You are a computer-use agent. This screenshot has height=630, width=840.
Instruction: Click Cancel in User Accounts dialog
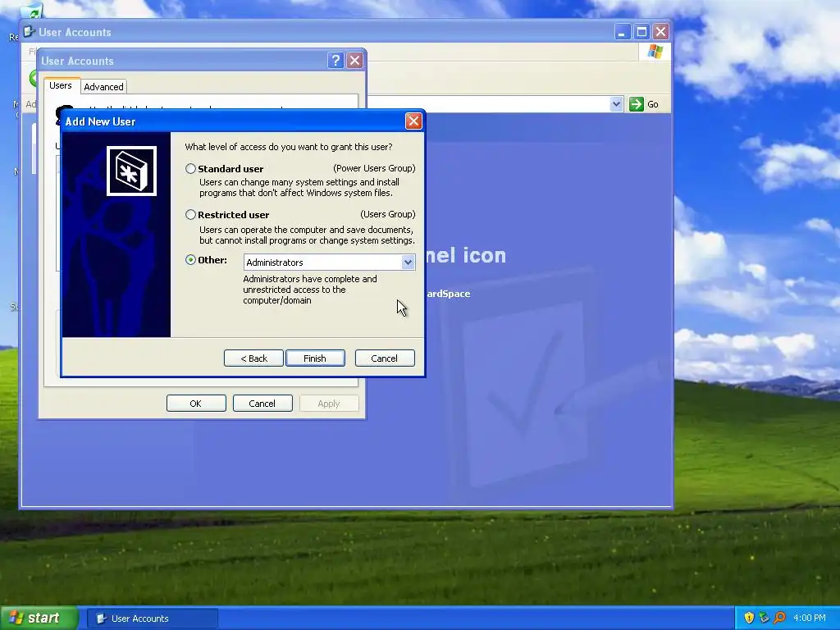click(x=262, y=404)
